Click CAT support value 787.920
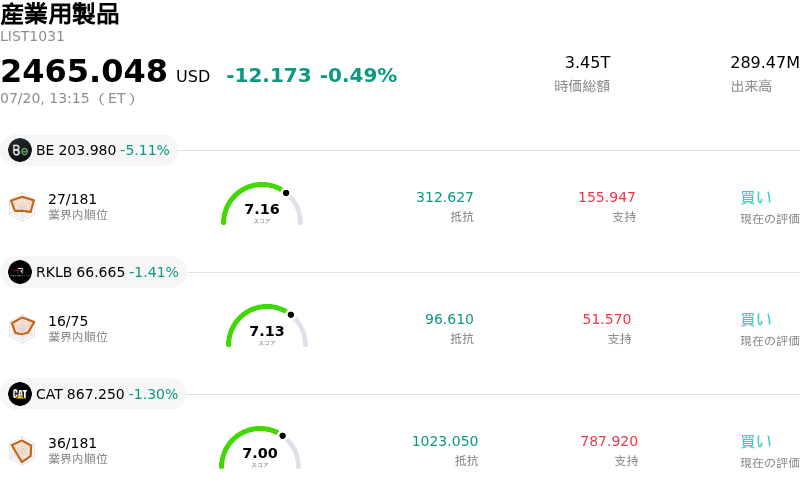Image resolution: width=800 pixels, height=488 pixels. click(x=609, y=441)
